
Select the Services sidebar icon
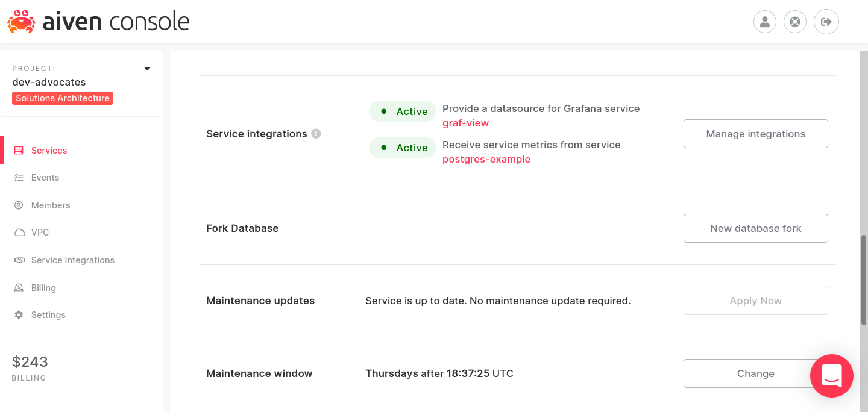(19, 150)
